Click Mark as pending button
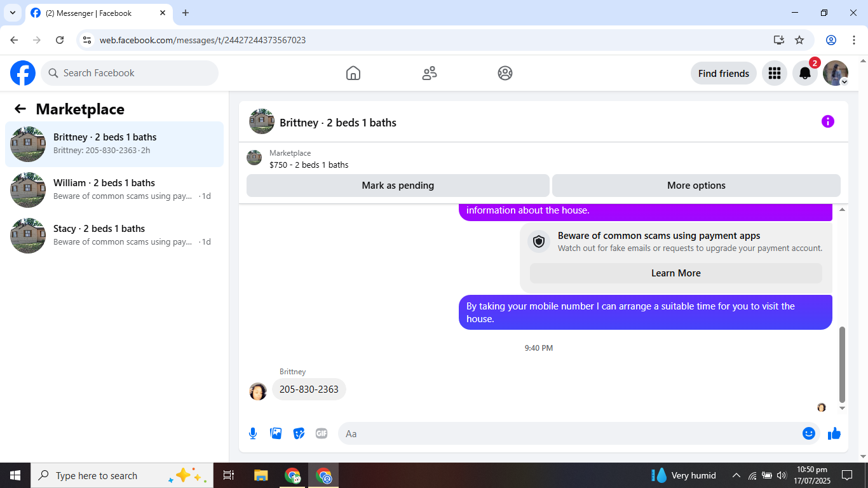 tap(398, 186)
